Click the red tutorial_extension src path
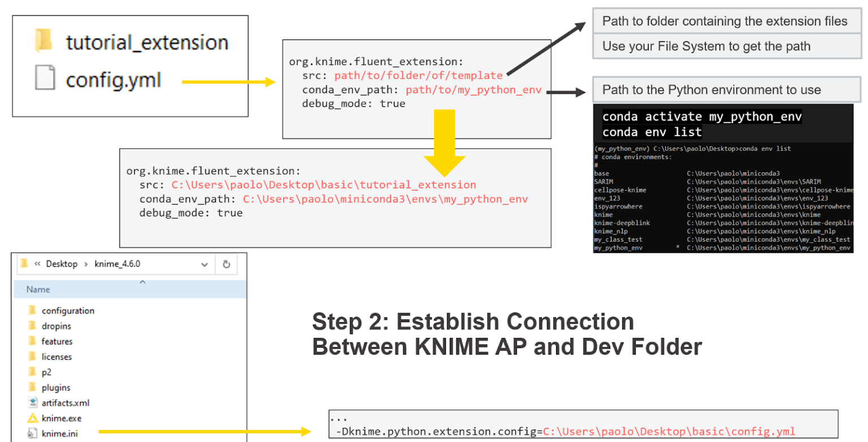The width and height of the screenshot is (868, 442). coord(324,185)
